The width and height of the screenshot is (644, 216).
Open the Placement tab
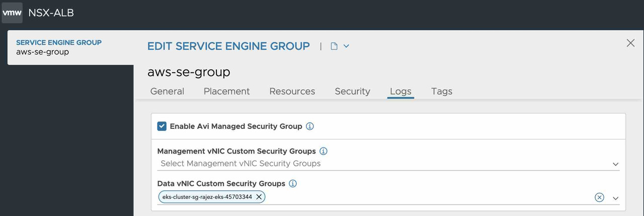[x=226, y=91]
